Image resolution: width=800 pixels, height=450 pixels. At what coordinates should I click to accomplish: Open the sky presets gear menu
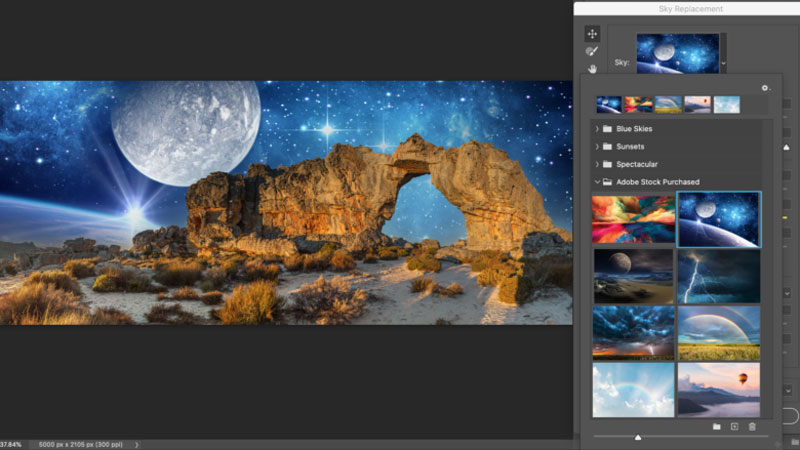point(765,88)
